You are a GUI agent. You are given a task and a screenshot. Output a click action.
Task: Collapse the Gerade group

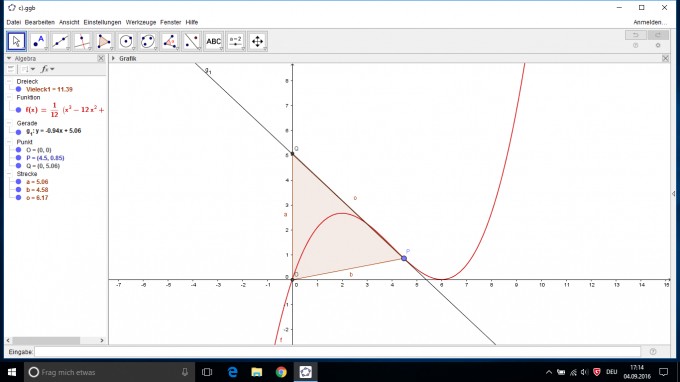(x=9, y=123)
